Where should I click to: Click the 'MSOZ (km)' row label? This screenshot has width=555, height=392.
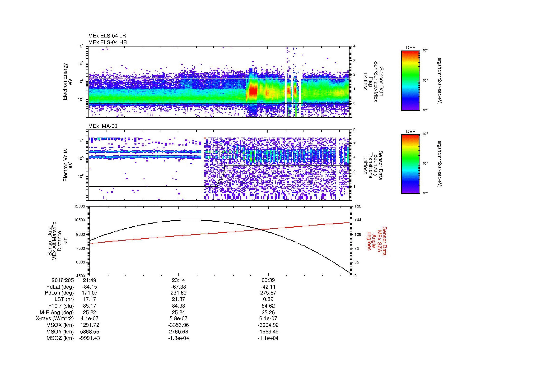pyautogui.click(x=60, y=338)
